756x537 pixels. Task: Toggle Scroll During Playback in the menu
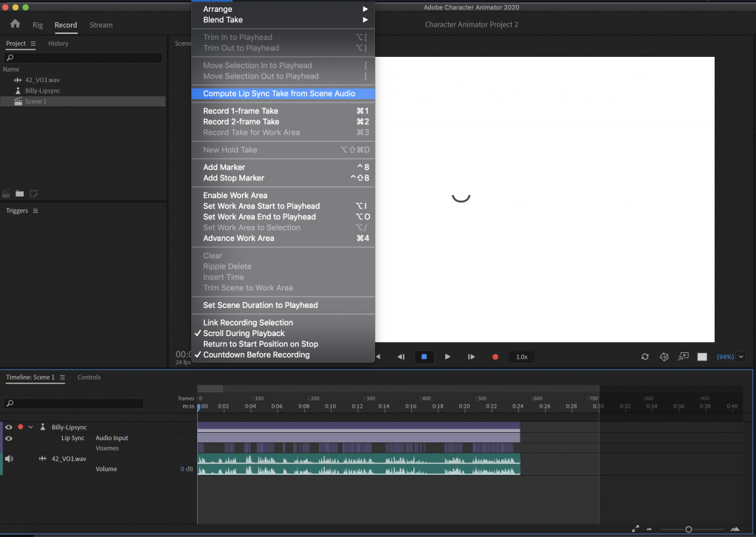point(244,333)
